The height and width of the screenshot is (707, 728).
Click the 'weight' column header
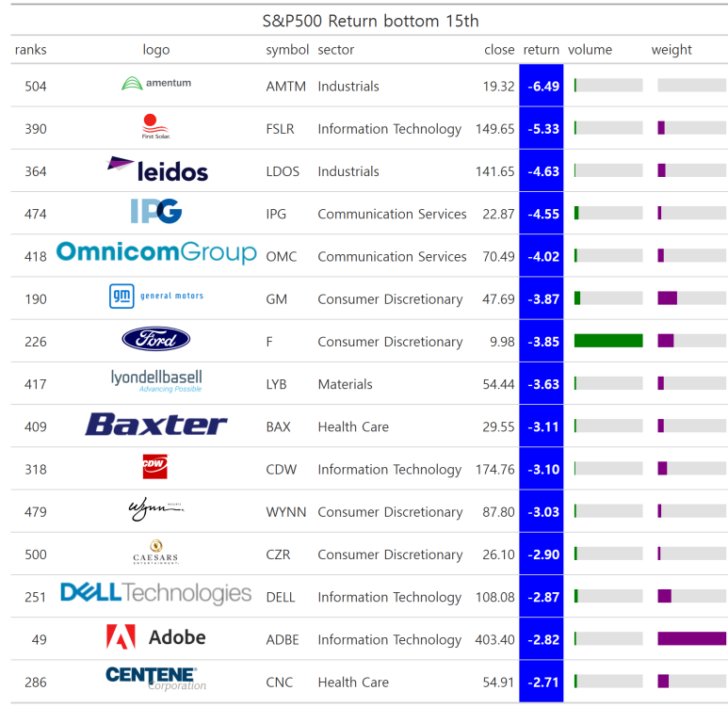[671, 50]
